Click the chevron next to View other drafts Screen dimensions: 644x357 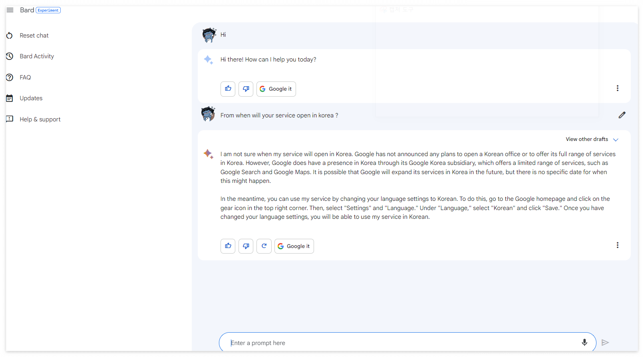[x=616, y=140]
